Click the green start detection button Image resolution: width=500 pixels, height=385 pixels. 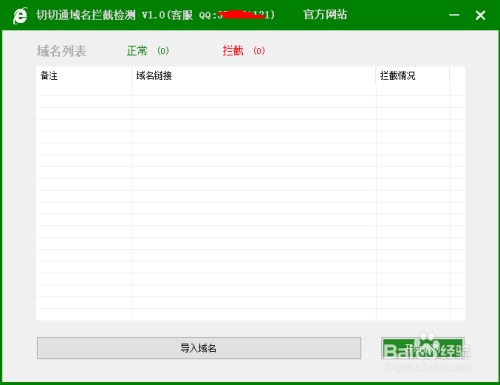click(423, 348)
